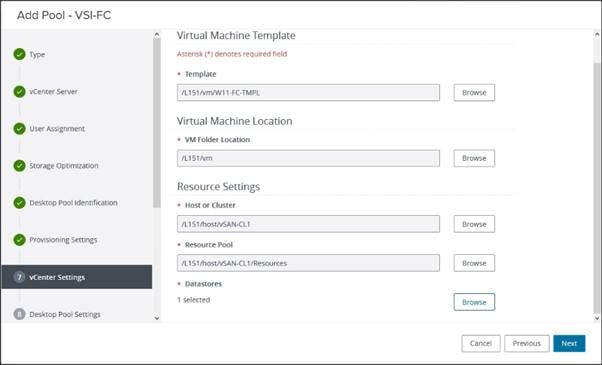Screen dimensions: 602x365
Task: Browse for a virtual machine Template
Action: (x=474, y=92)
